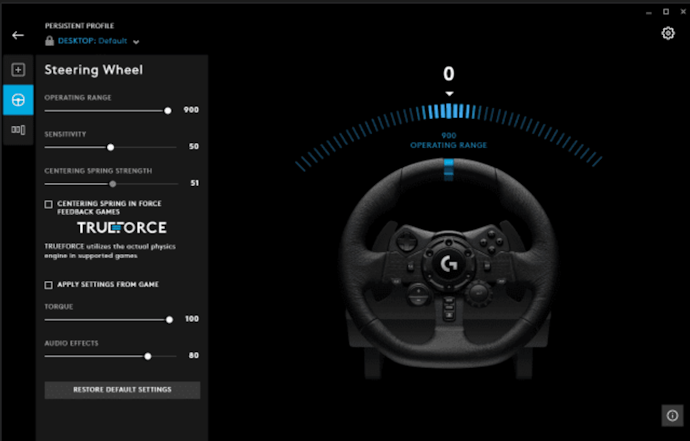The image size is (690, 441).
Task: Click the sensitivity value 50
Action: [194, 146]
